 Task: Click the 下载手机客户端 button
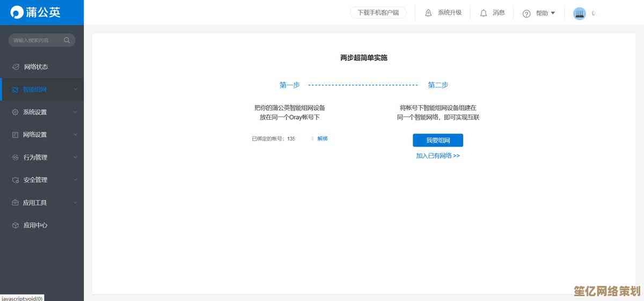pyautogui.click(x=378, y=13)
